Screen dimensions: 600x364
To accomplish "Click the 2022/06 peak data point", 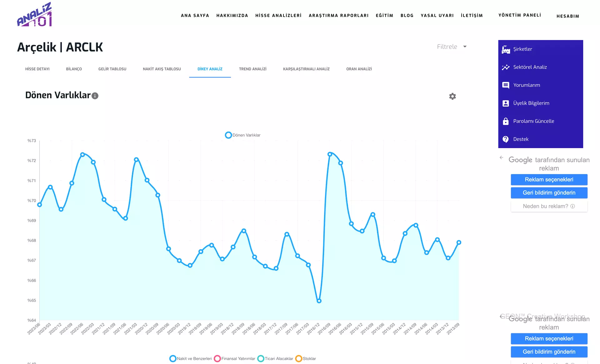I will [x=82, y=154].
